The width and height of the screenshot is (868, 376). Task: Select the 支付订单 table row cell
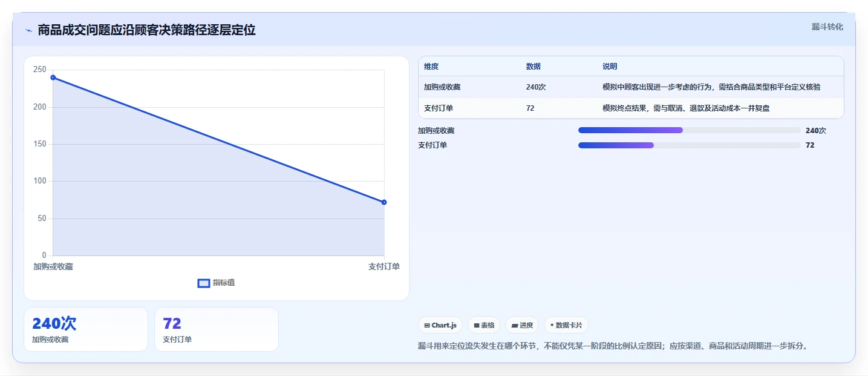pyautogui.click(x=439, y=108)
